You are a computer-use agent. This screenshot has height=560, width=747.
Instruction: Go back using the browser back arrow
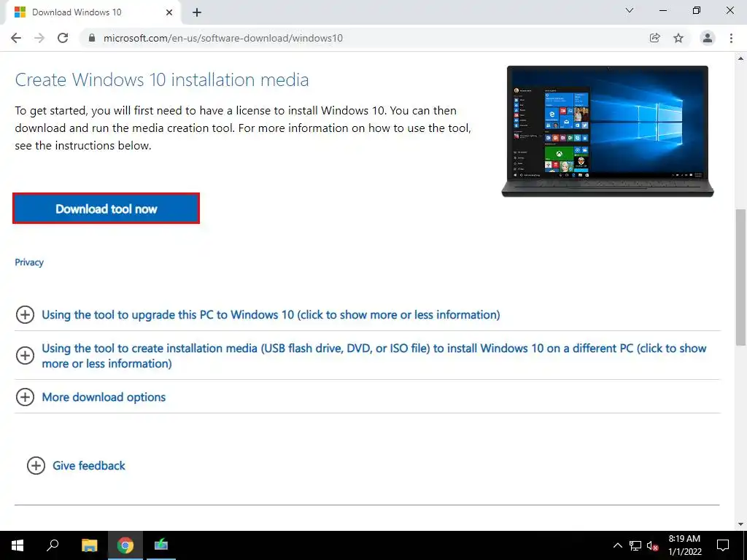pos(16,38)
